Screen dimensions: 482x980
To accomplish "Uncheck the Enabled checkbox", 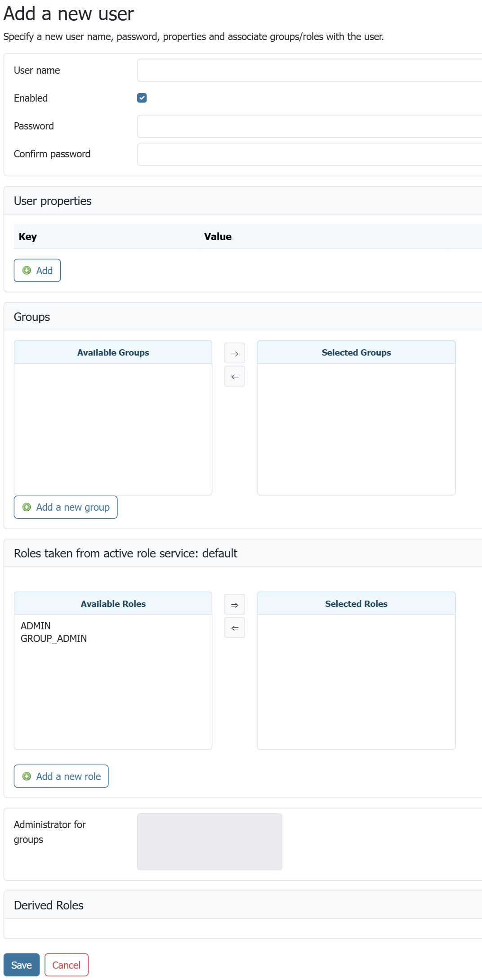I will click(142, 98).
